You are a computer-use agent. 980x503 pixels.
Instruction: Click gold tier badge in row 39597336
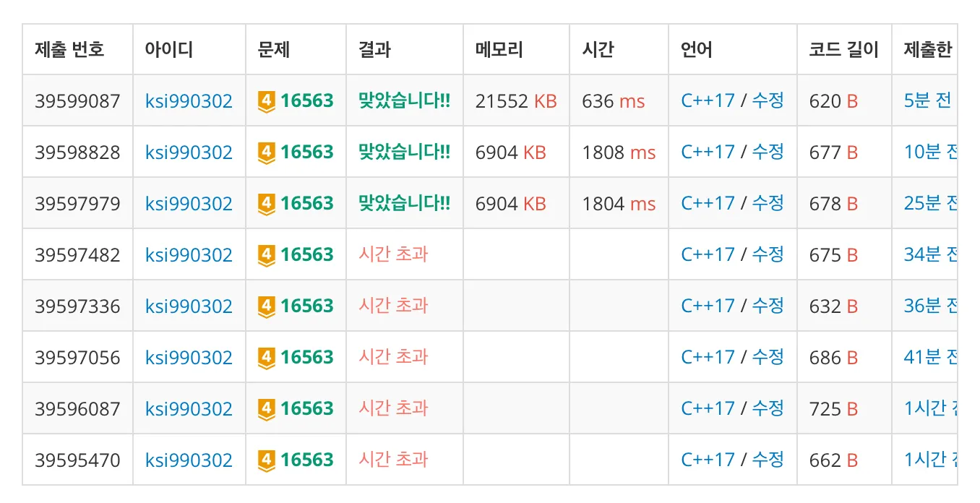coord(267,306)
